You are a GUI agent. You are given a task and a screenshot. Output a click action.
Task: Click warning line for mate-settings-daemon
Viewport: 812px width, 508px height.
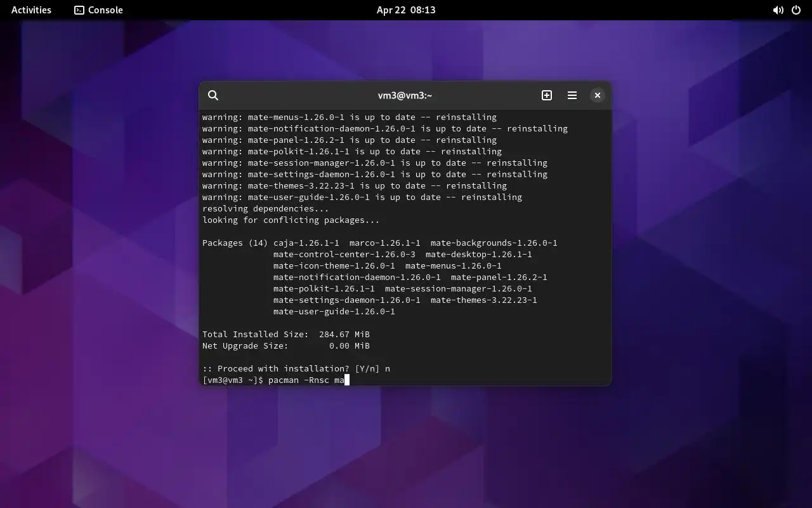tap(375, 175)
